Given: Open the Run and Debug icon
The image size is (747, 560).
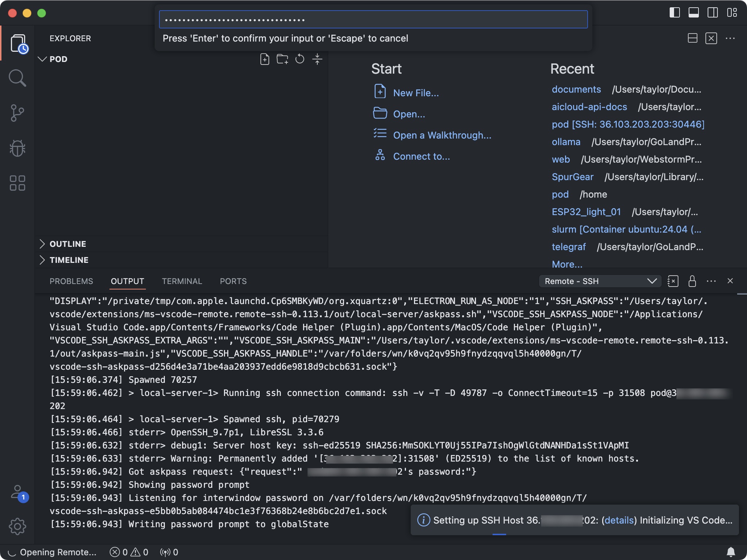Looking at the screenshot, I should 18,148.
